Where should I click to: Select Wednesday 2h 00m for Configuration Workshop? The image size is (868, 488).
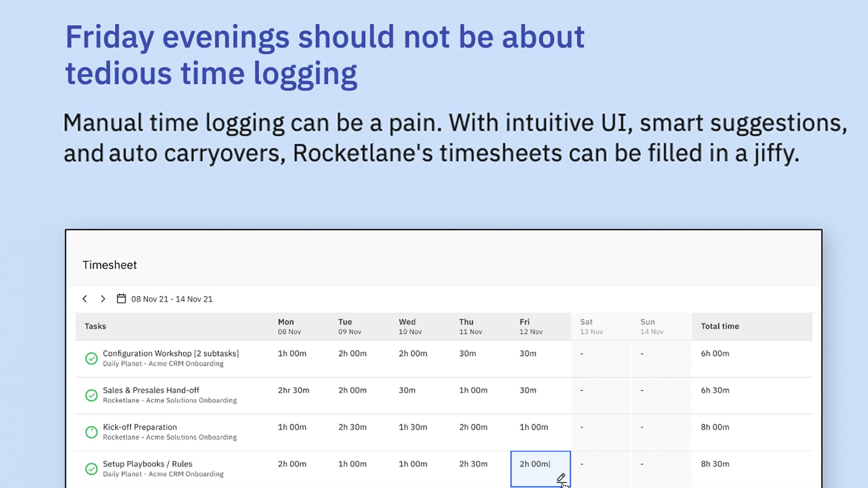click(413, 353)
